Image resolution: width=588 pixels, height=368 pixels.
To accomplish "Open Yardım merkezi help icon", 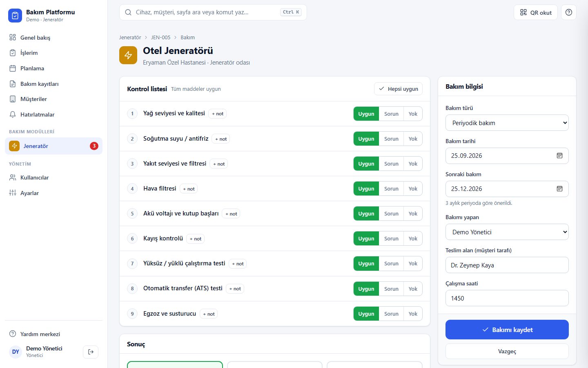I will (13, 334).
